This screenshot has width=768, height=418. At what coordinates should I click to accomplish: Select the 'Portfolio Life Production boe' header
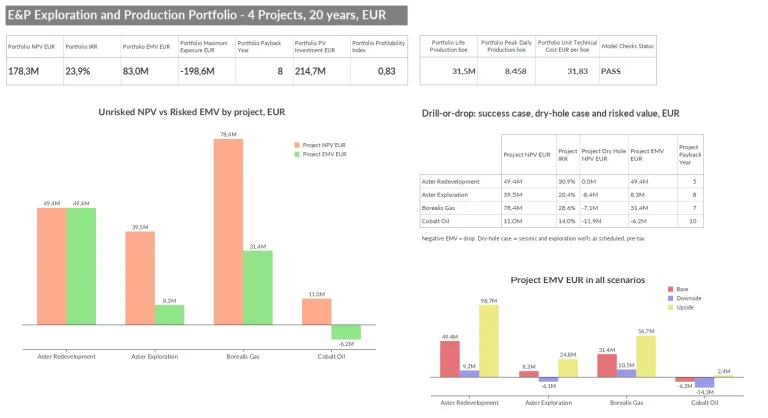[448, 46]
